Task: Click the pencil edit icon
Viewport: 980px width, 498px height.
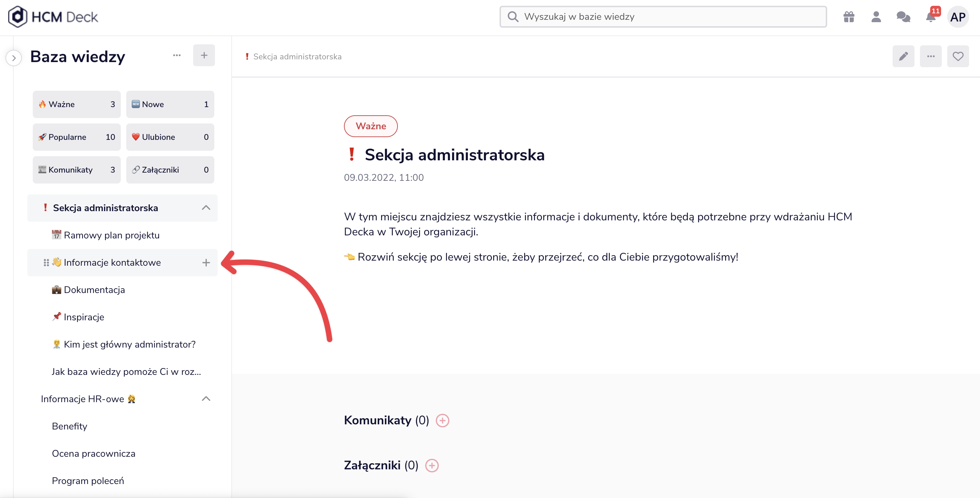Action: point(903,56)
